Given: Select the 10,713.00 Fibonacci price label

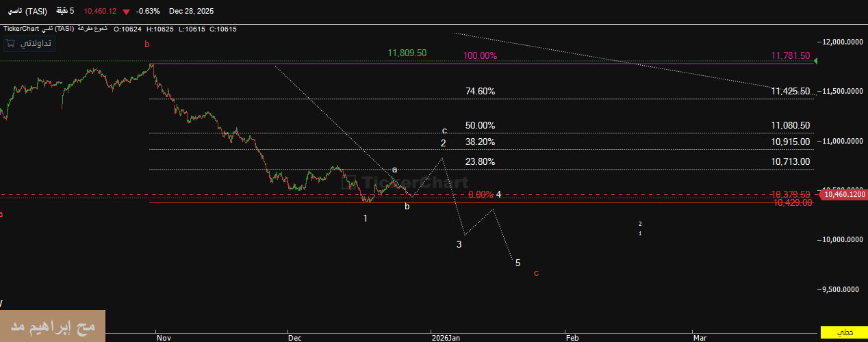Looking at the screenshot, I should point(790,161).
